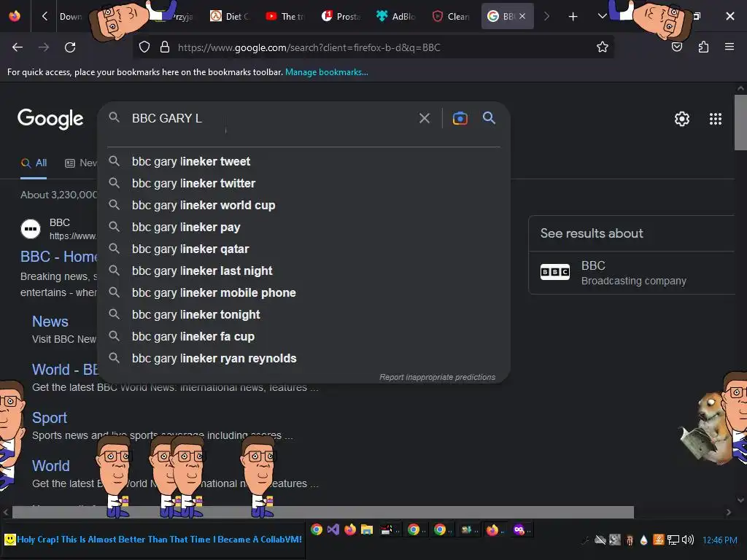Choose suggestion 'bbc gary lineker tonight'
This screenshot has width=747, height=560.
(304, 315)
